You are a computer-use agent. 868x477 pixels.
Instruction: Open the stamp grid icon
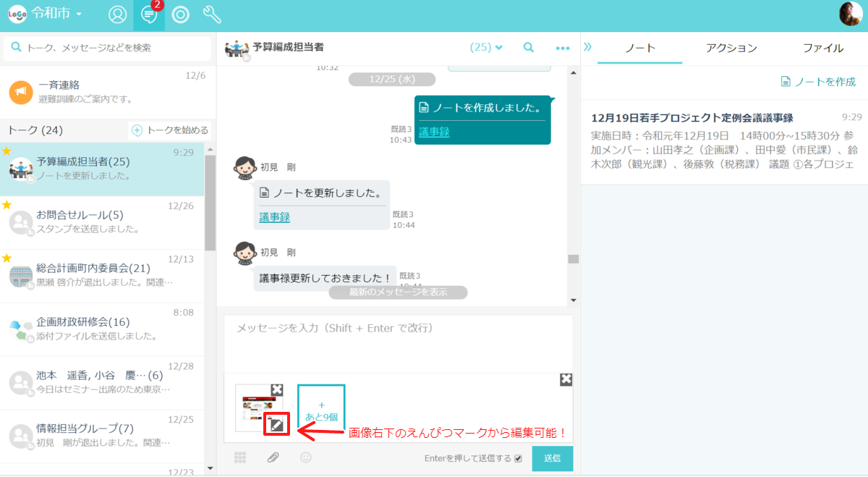coord(242,458)
